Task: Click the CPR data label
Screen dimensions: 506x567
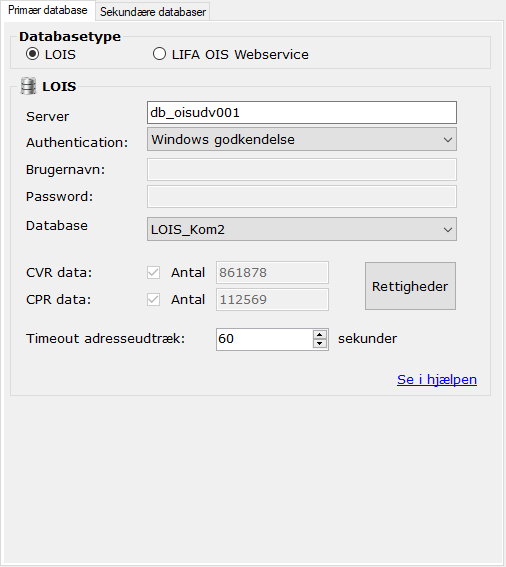Action: [59, 299]
